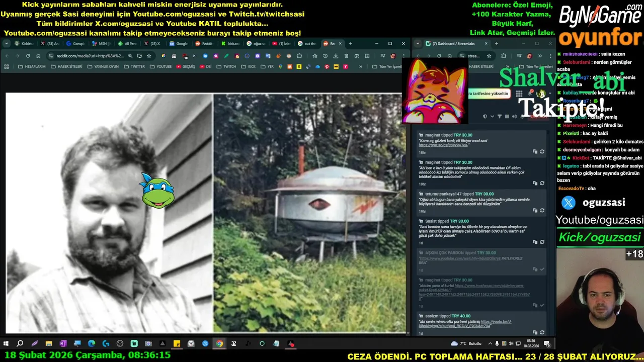Switch to the Google browser tab

pos(179,44)
